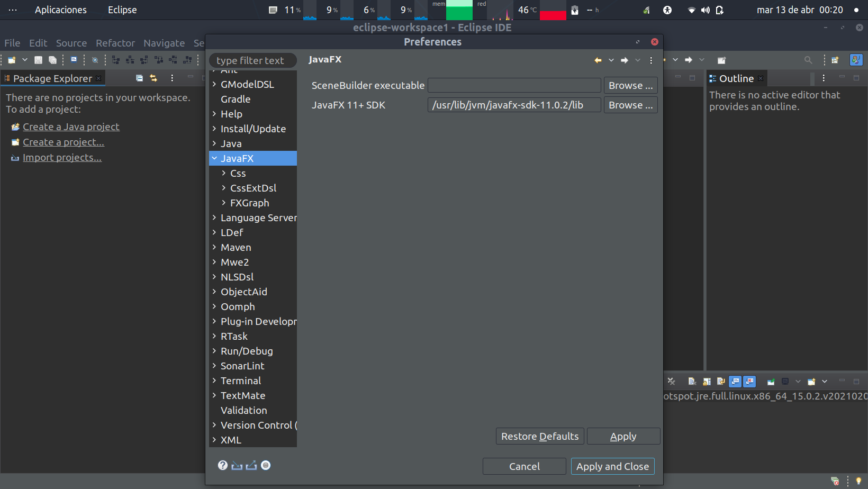The width and height of the screenshot is (868, 489).
Task: Open the Refactor menu
Action: (115, 43)
